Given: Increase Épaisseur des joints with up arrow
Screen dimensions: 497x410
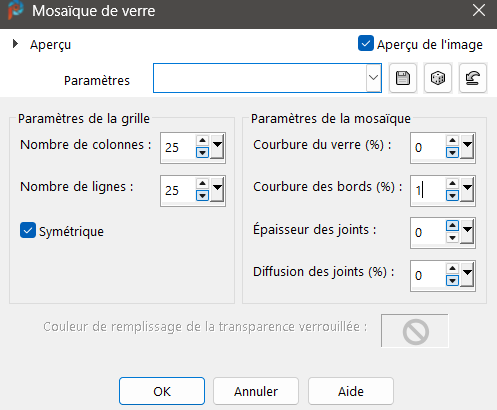Looking at the screenshot, I should [452, 226].
